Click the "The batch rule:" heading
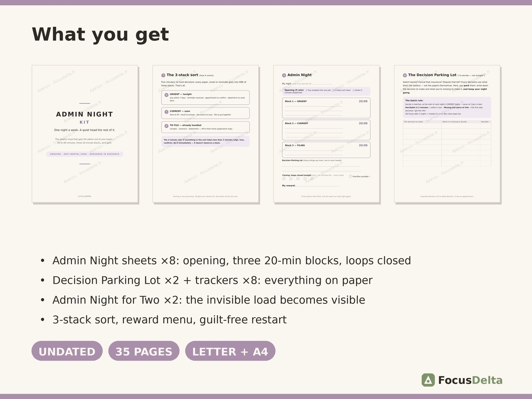 pos(414,101)
